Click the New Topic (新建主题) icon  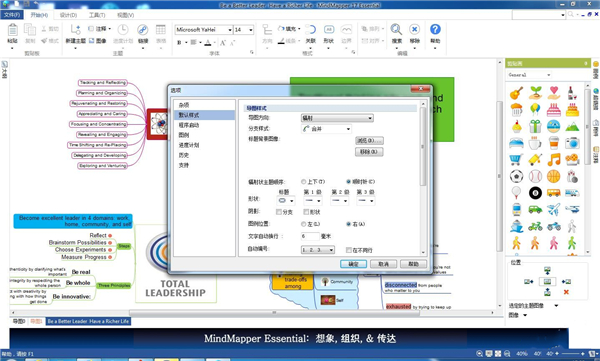tap(75, 29)
